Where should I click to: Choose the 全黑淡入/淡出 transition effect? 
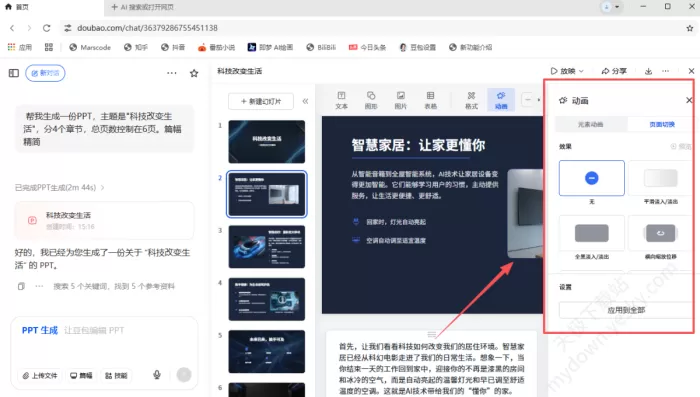592,233
